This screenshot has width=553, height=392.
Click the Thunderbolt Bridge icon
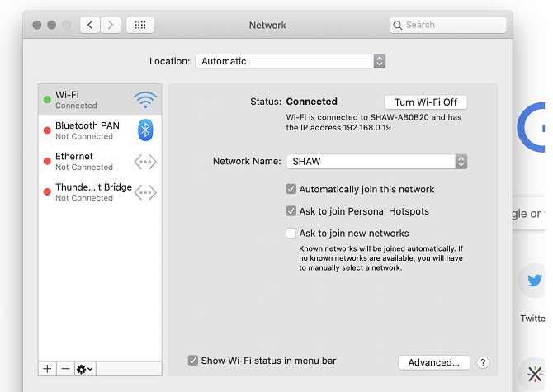[145, 192]
